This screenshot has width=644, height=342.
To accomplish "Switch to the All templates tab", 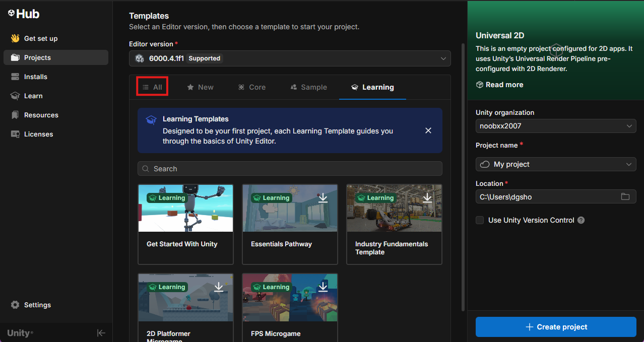I will click(x=152, y=87).
